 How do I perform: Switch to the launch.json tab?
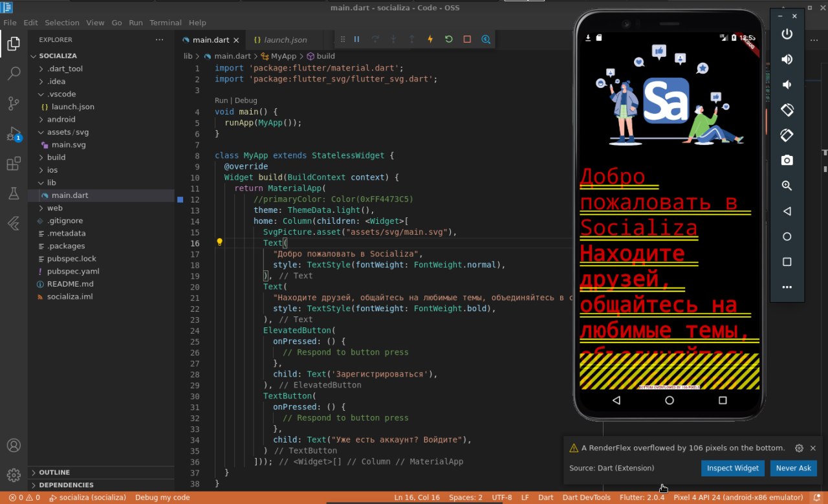(285, 39)
